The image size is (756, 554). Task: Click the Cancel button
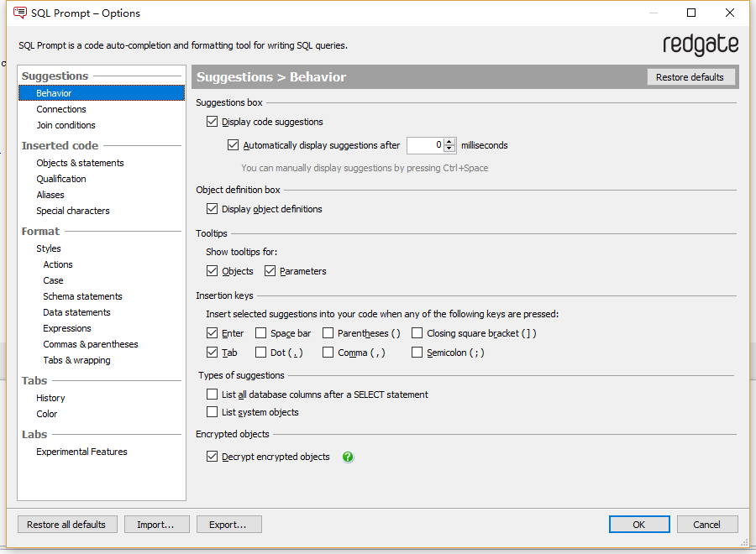coord(707,524)
